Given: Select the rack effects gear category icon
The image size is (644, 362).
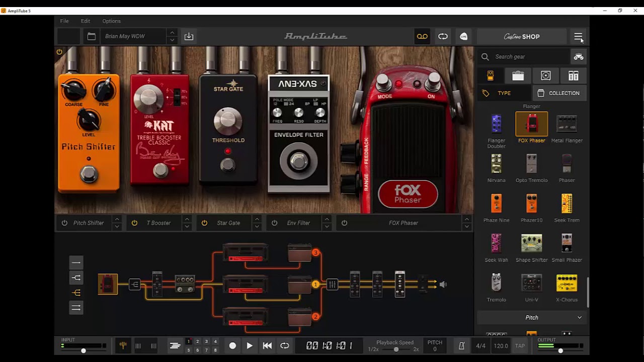Looking at the screenshot, I should point(573,76).
